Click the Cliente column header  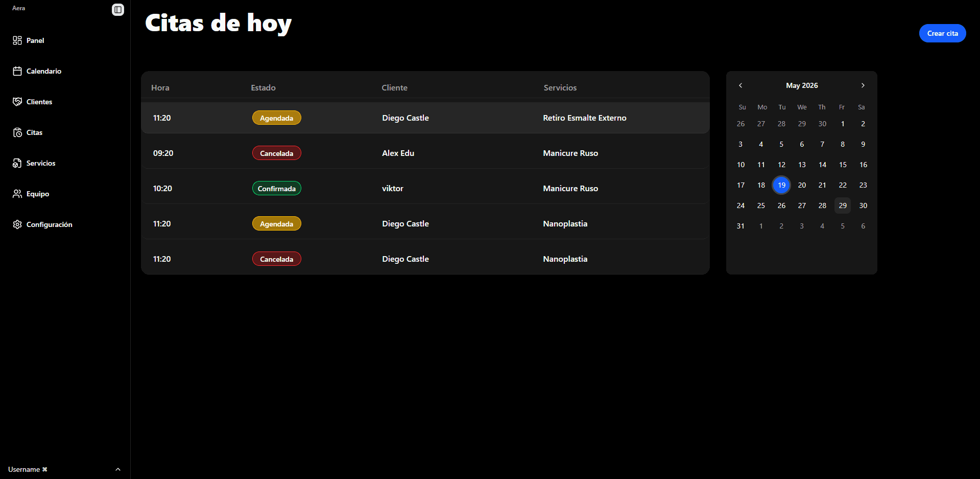click(x=394, y=87)
